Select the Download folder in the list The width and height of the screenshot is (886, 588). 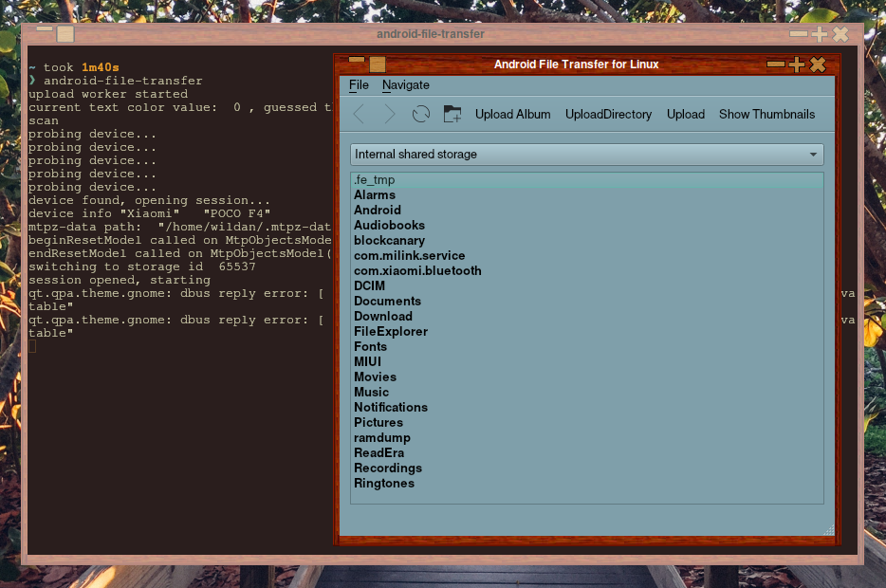coord(382,317)
